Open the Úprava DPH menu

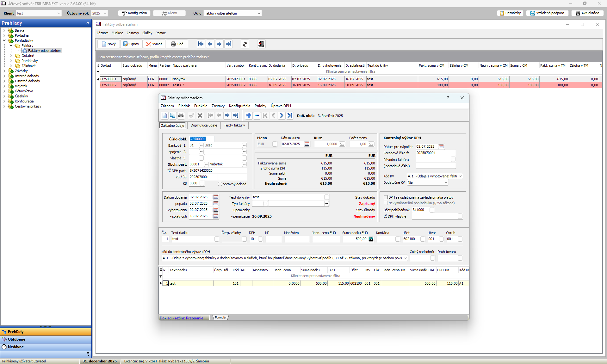281,106
